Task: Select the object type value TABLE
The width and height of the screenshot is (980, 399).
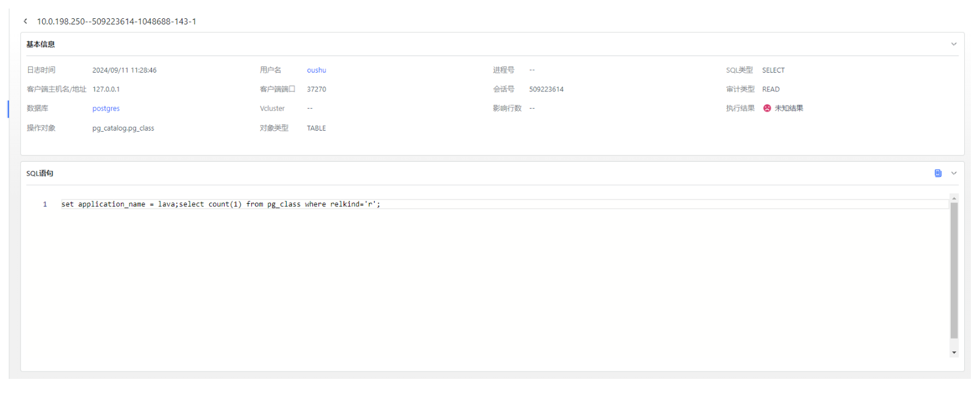Action: tap(316, 128)
